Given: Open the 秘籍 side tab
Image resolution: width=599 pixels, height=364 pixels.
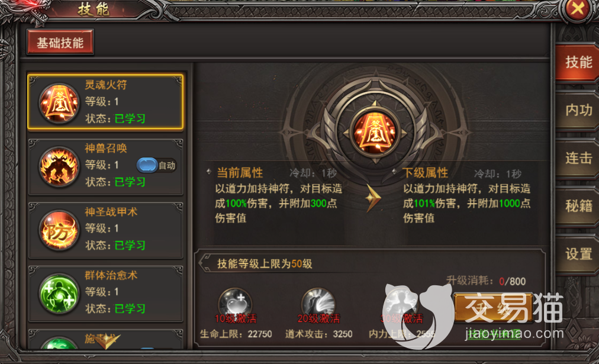Looking at the screenshot, I should (578, 206).
